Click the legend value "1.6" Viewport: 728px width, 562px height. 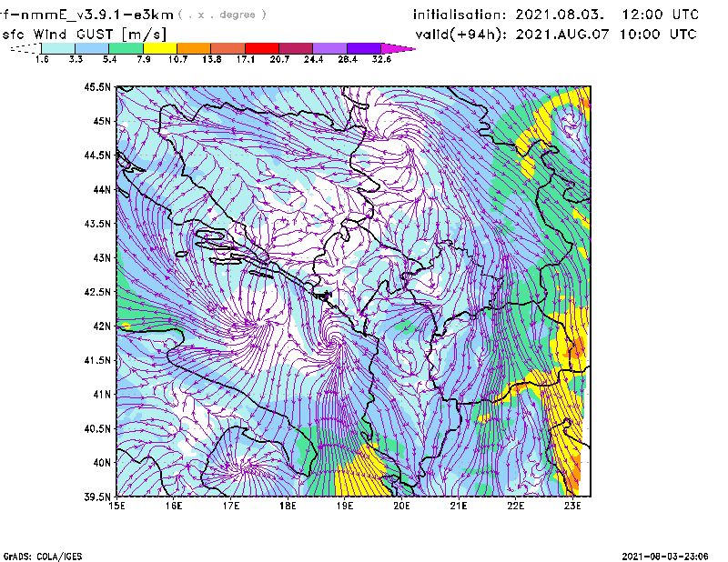coord(42,59)
